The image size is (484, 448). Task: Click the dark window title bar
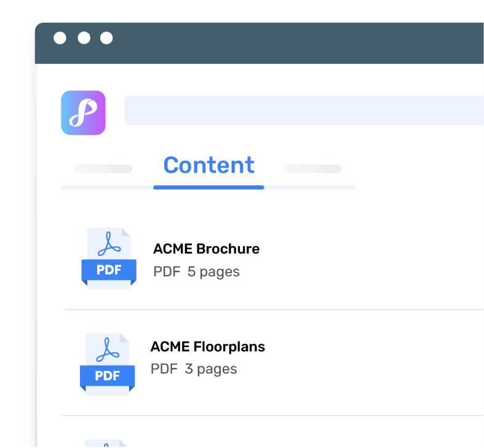tap(260, 43)
